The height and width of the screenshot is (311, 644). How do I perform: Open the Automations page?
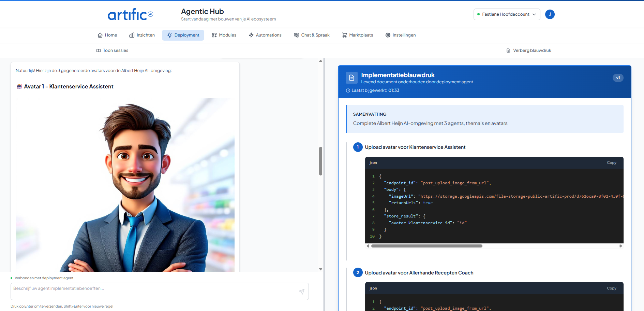point(265,35)
